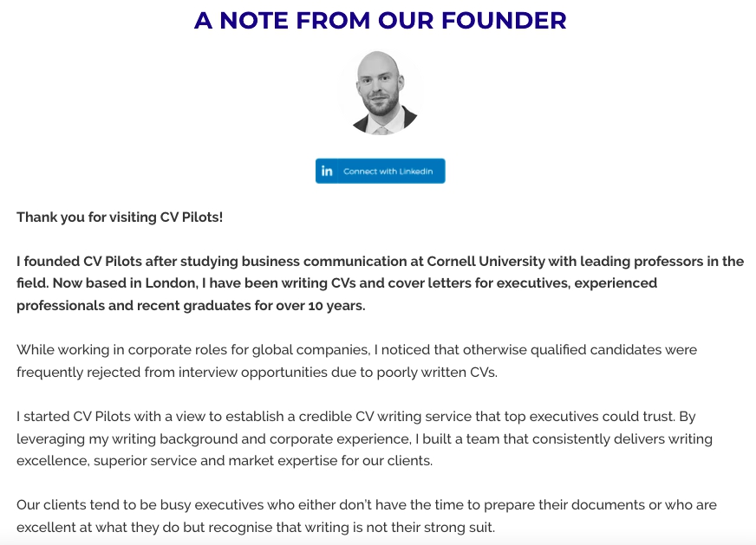Click the paragraph starting 'Our clients tend'
The height and width of the screenshot is (545, 756).
pyautogui.click(x=367, y=516)
